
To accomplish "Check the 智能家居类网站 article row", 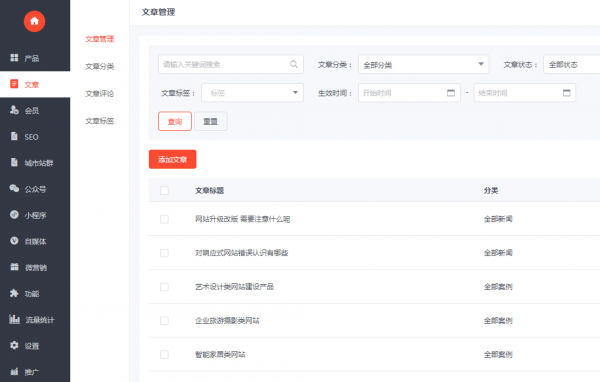I will pyautogui.click(x=165, y=354).
